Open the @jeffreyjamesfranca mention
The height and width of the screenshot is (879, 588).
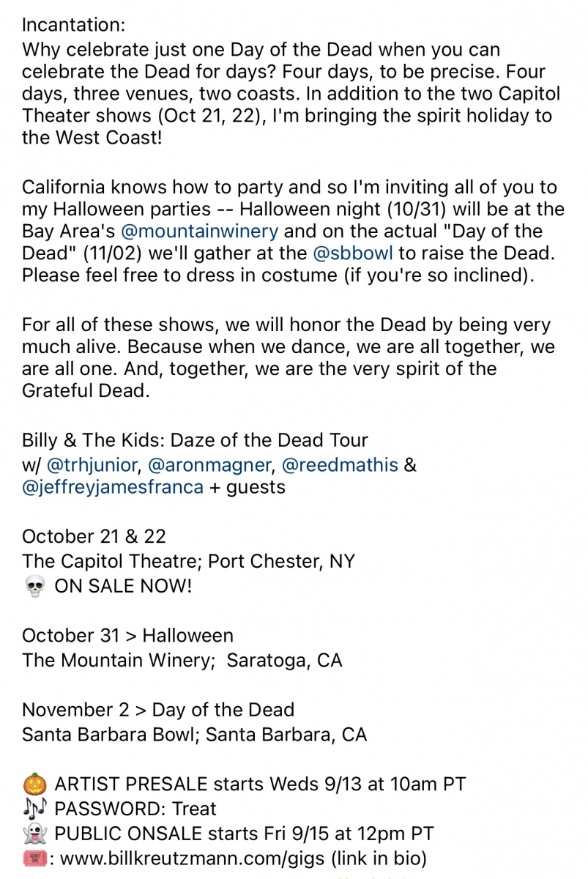[113, 487]
